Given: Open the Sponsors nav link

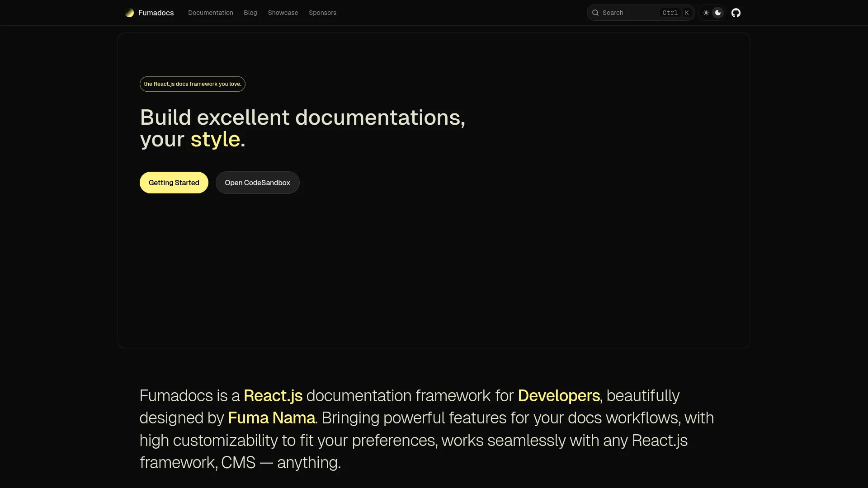Looking at the screenshot, I should point(322,13).
